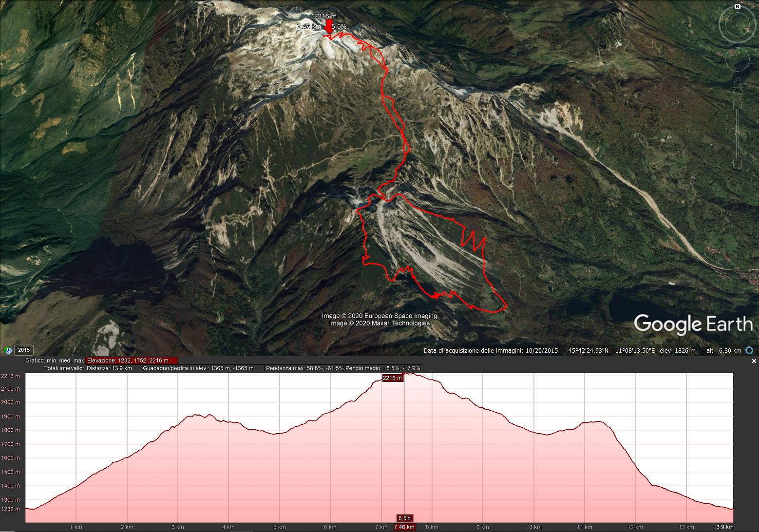Click the look-around compass ring

(738, 25)
